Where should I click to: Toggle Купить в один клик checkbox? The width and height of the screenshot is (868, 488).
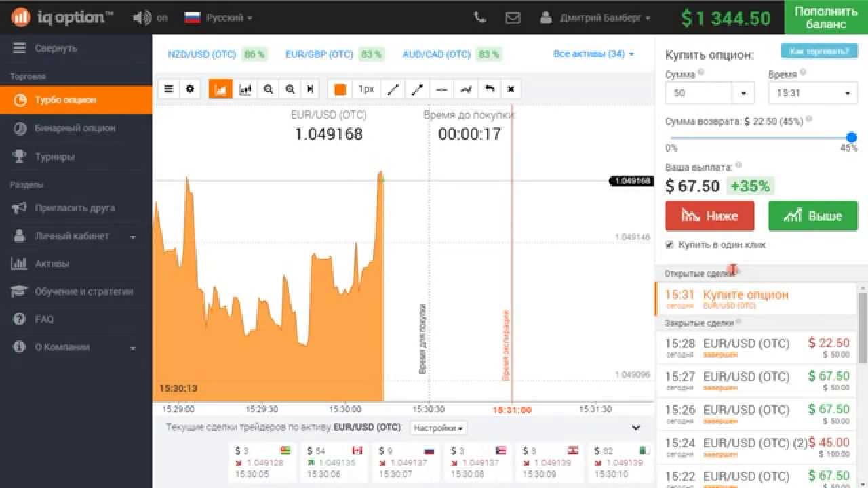(x=669, y=245)
